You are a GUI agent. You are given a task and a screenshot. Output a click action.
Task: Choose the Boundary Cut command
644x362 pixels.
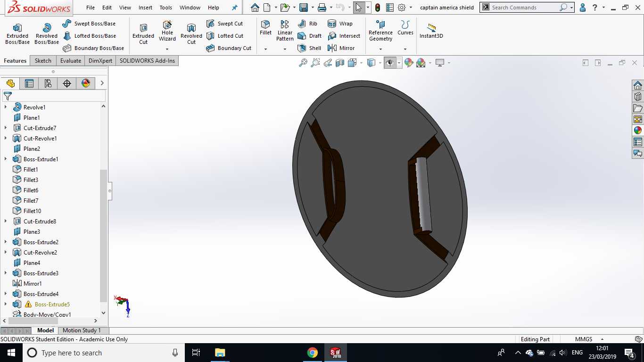[229, 48]
